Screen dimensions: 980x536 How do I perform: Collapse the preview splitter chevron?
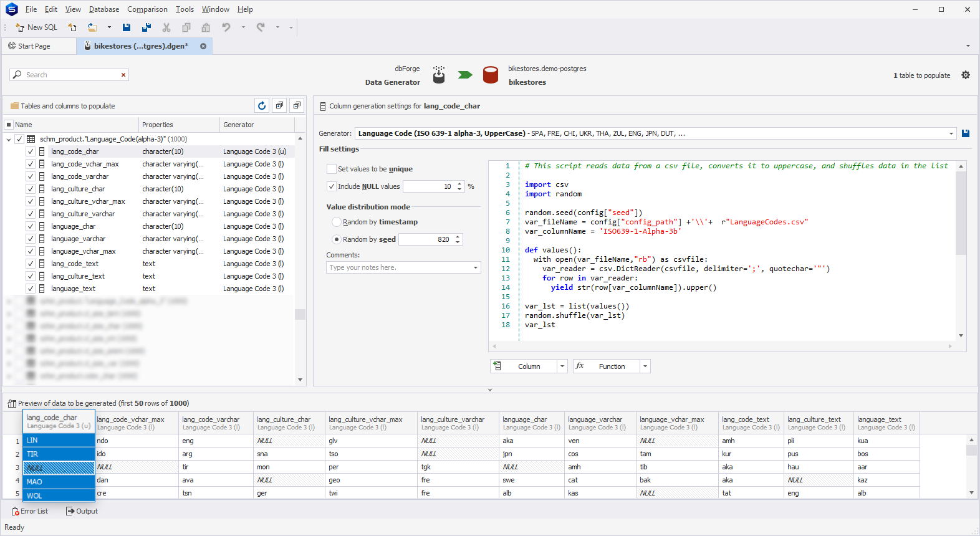(x=490, y=390)
